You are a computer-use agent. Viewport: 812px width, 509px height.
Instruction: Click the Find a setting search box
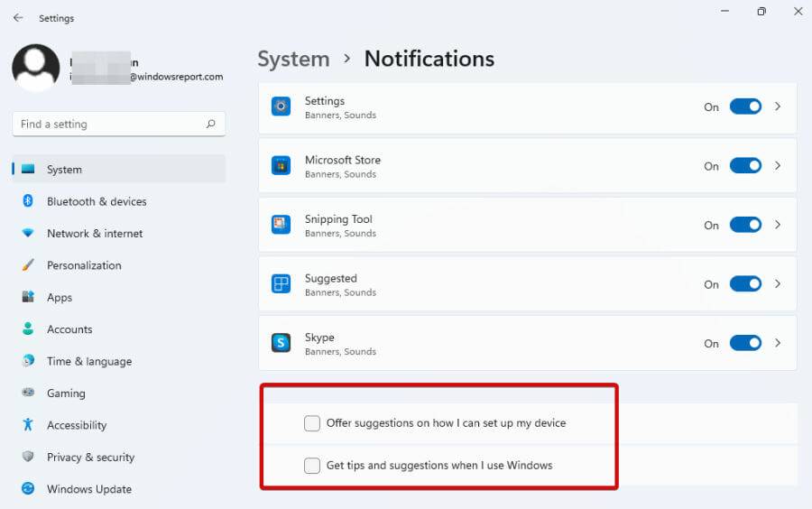118,124
